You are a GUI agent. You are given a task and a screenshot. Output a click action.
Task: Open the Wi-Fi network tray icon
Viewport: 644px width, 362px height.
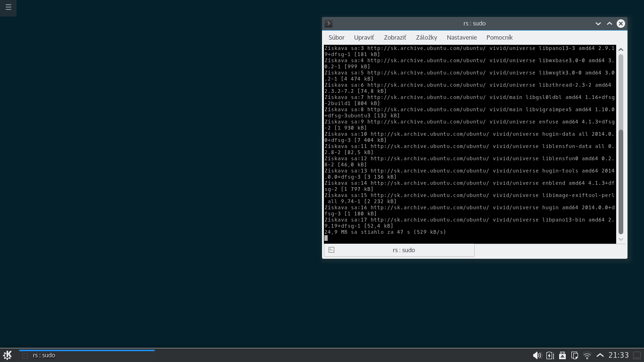click(587, 355)
